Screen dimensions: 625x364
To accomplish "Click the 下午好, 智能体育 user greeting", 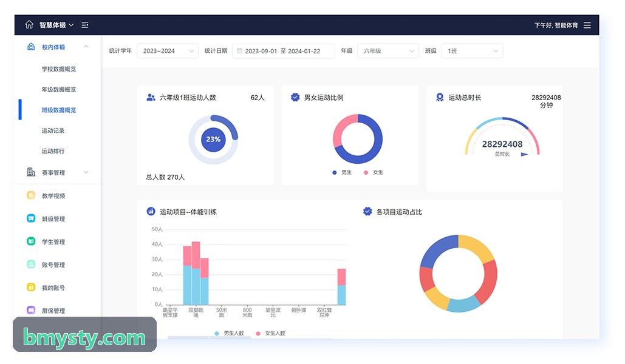I will coord(556,25).
